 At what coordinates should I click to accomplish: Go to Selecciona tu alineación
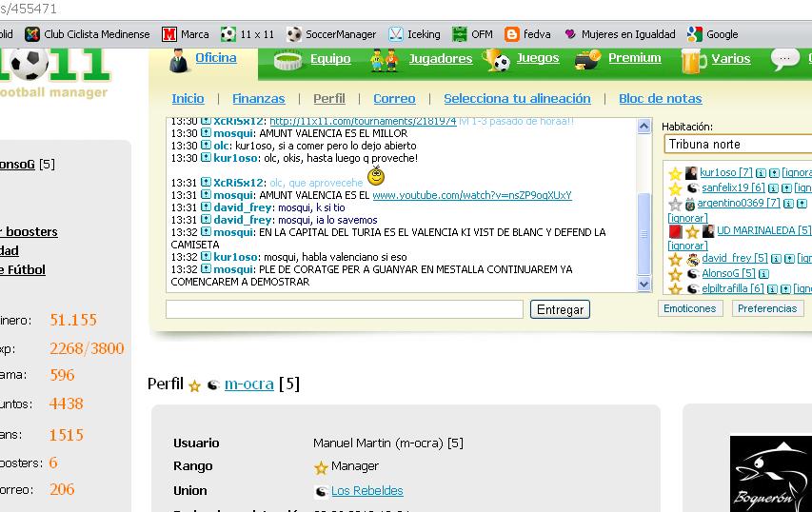click(517, 99)
